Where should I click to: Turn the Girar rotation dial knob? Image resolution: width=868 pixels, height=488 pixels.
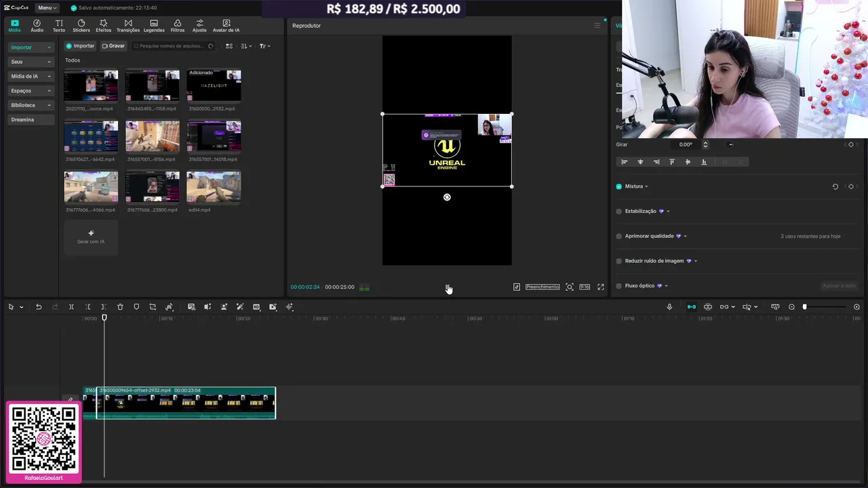(730, 144)
